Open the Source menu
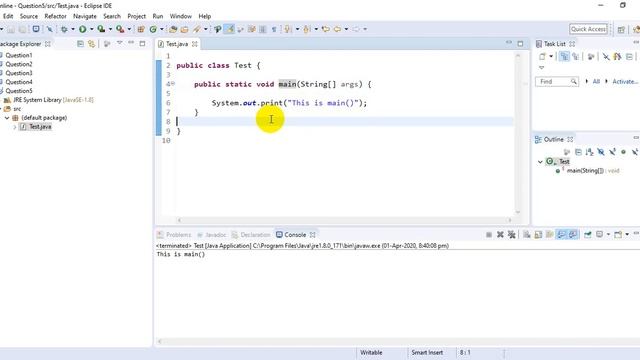This screenshot has height=360, width=640. tap(29, 16)
